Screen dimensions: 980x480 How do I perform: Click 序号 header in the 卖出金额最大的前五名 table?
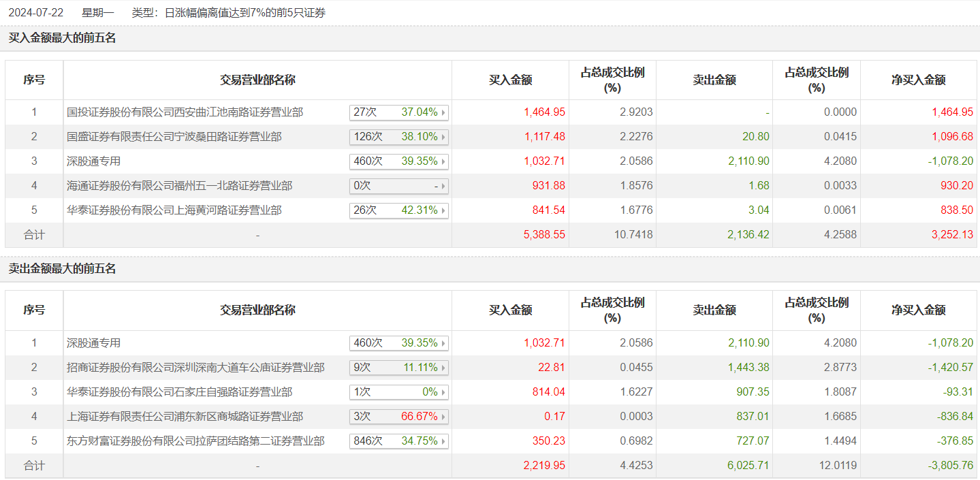[x=34, y=310]
